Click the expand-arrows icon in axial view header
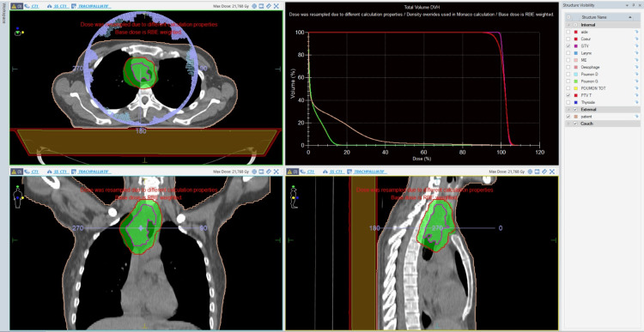Viewport: 644px width, 332px height. (276, 6)
